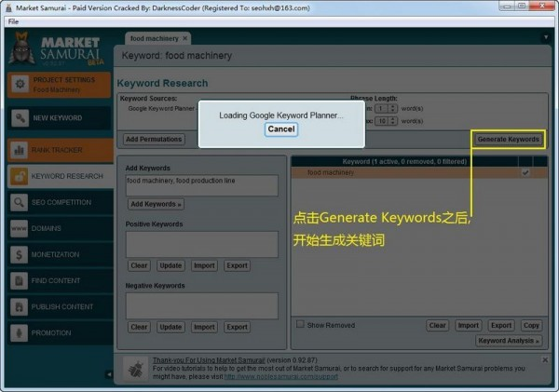Enable the Show Removed checkbox
The width and height of the screenshot is (559, 392).
pos(300,325)
